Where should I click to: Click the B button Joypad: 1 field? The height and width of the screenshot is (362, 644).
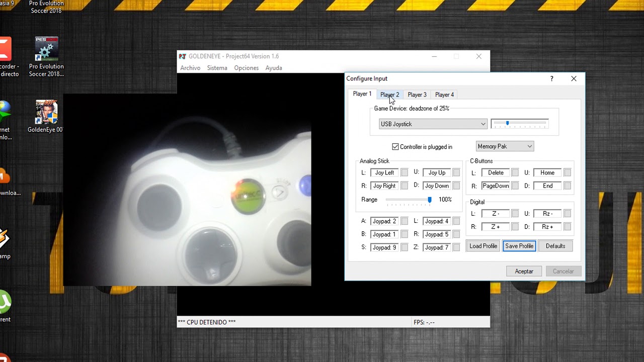point(384,234)
